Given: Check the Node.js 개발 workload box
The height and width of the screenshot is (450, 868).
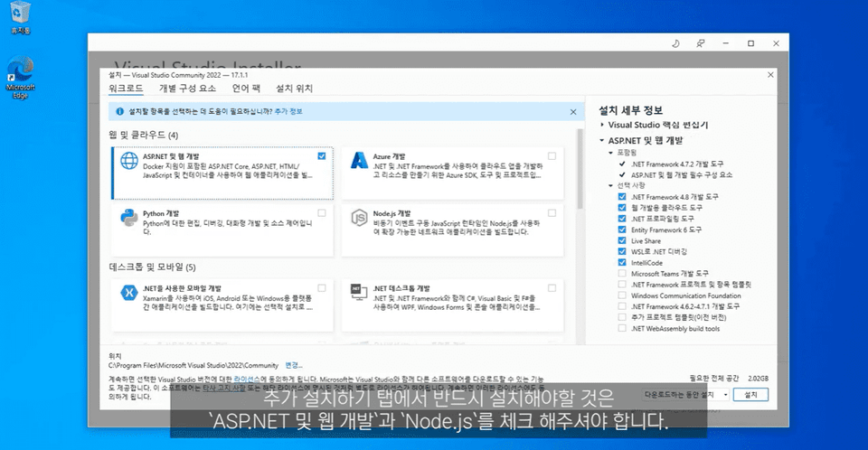Looking at the screenshot, I should click(552, 213).
